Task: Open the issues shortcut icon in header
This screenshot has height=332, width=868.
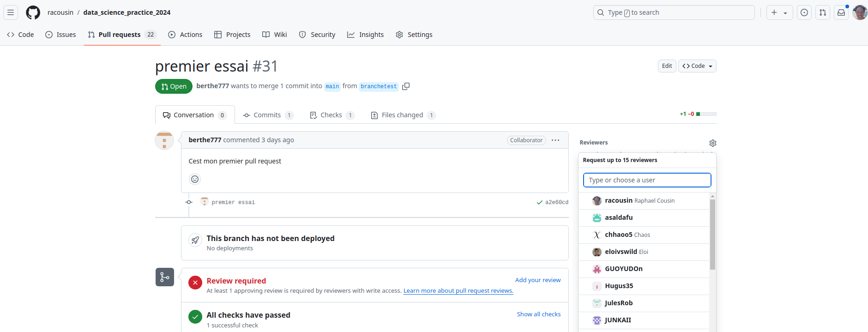Action: (804, 12)
